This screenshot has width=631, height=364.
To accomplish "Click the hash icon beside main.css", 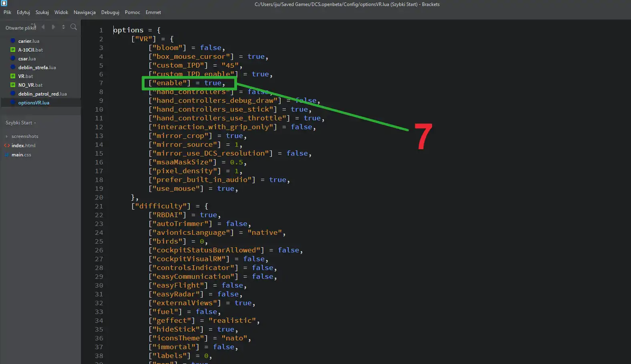I will (7, 155).
